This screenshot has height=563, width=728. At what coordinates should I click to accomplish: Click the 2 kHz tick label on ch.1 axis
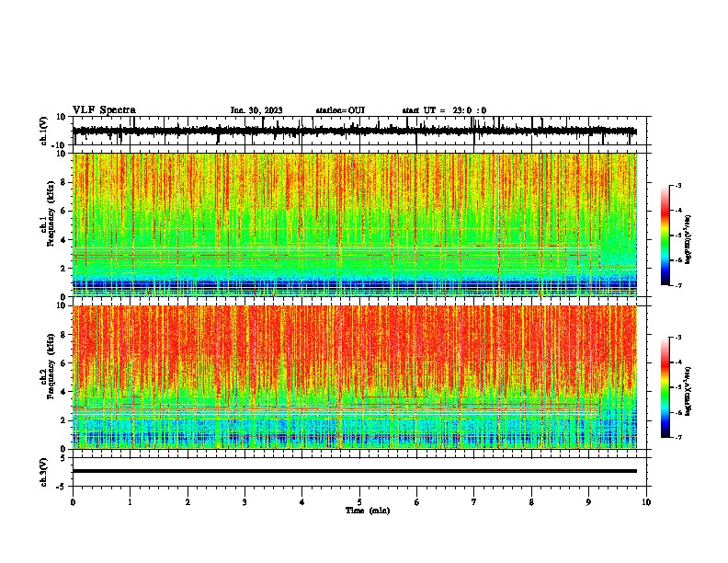(x=64, y=269)
